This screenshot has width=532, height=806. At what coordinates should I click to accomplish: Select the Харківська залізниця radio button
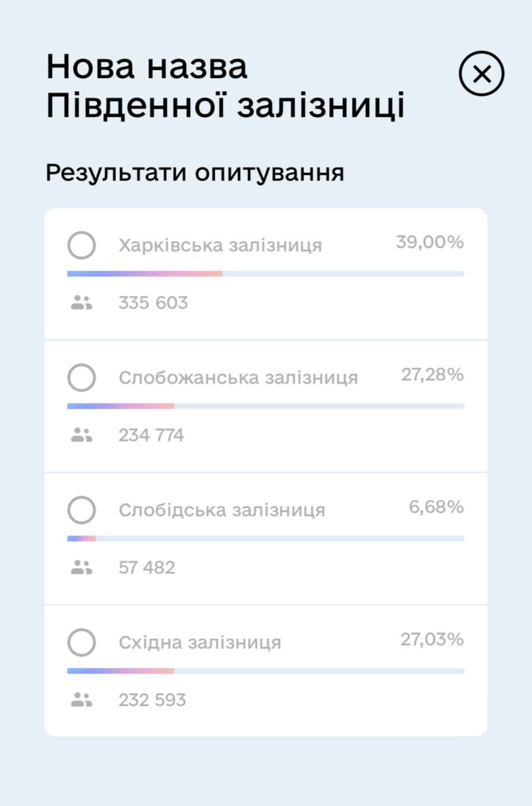pos(82,245)
